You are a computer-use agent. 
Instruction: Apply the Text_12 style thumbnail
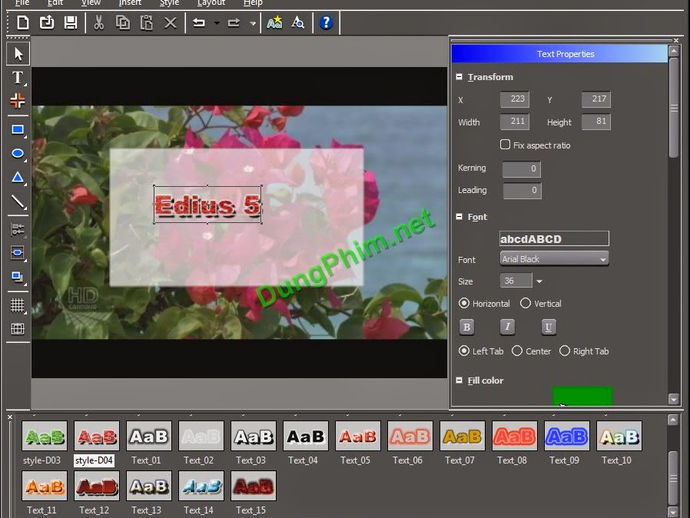96,486
